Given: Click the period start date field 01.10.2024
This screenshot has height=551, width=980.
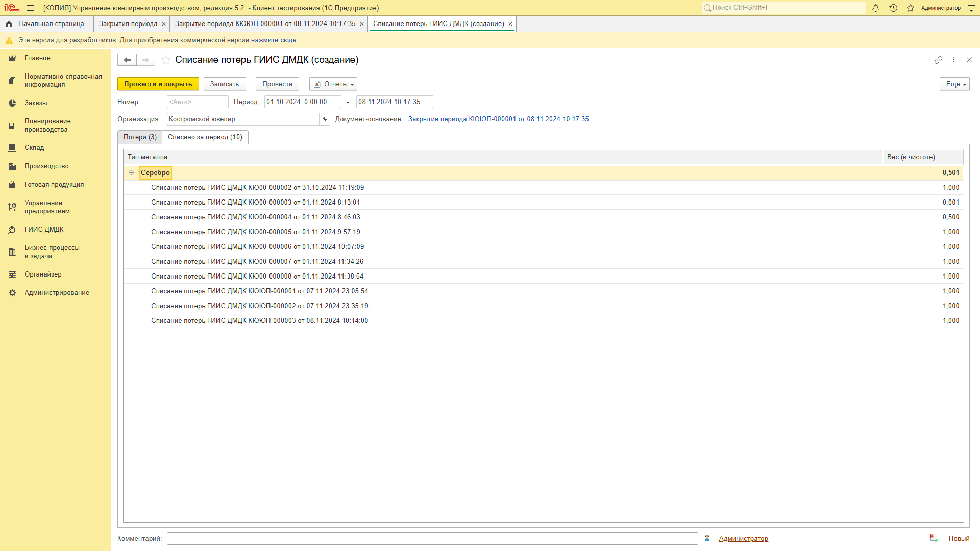Looking at the screenshot, I should click(303, 102).
